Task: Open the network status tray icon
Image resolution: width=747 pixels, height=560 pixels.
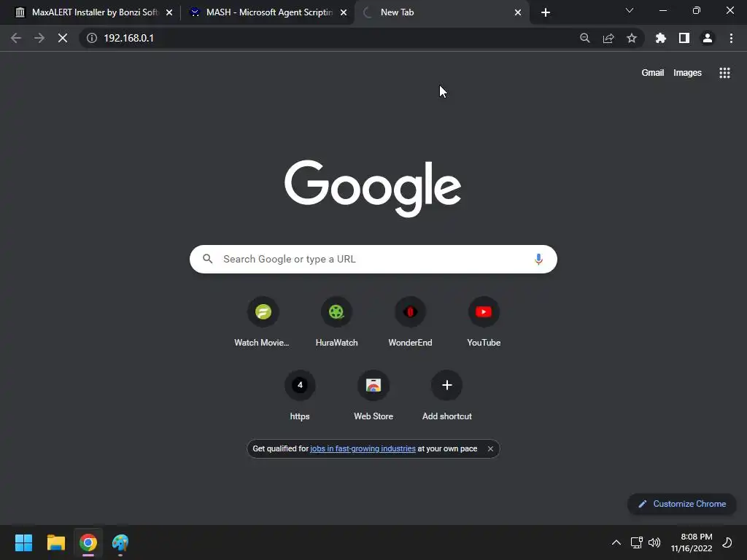Action: [x=636, y=542]
